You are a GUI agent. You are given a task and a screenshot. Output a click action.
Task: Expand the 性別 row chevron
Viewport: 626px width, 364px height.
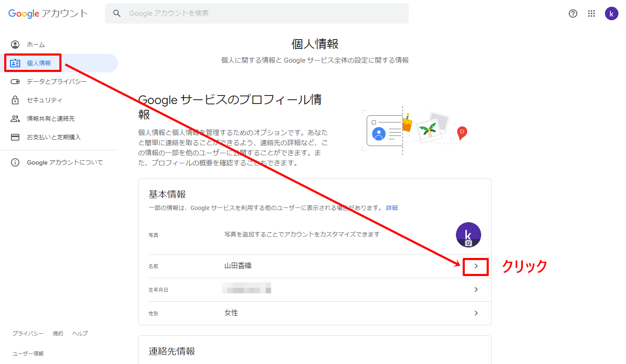coord(476,313)
